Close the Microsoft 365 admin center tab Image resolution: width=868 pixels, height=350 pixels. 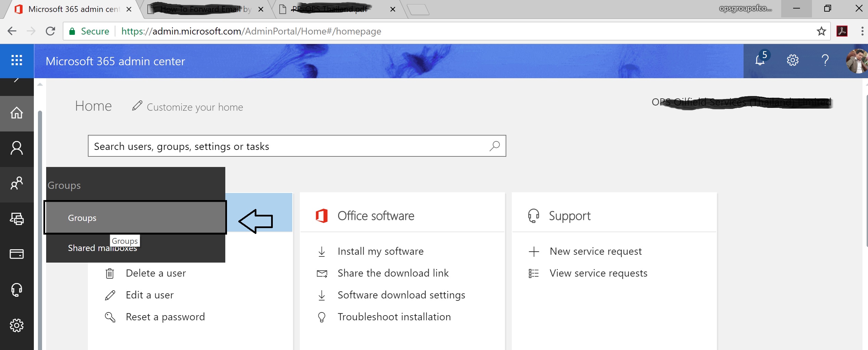click(x=129, y=9)
